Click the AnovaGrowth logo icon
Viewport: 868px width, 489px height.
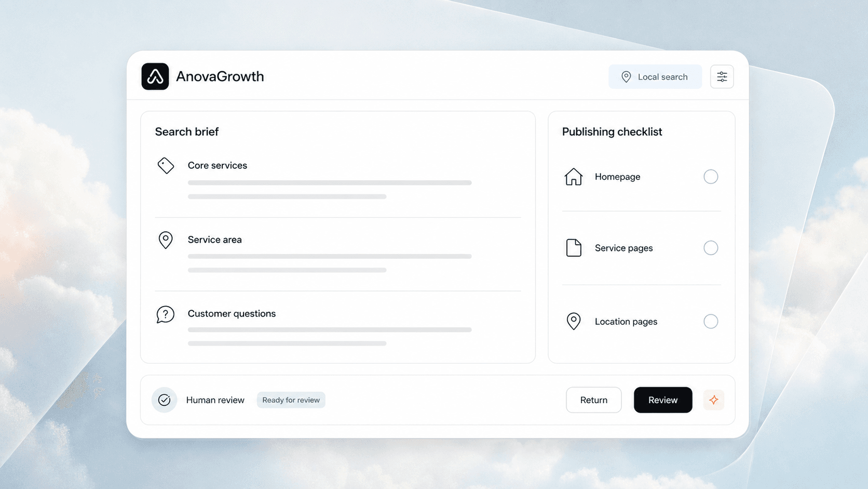point(155,76)
